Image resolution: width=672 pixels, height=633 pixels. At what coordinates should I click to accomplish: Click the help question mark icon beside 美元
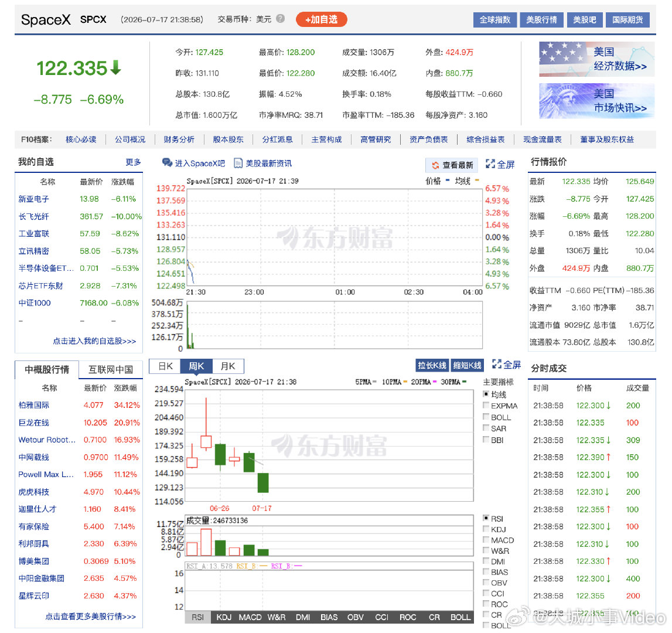[x=280, y=18]
